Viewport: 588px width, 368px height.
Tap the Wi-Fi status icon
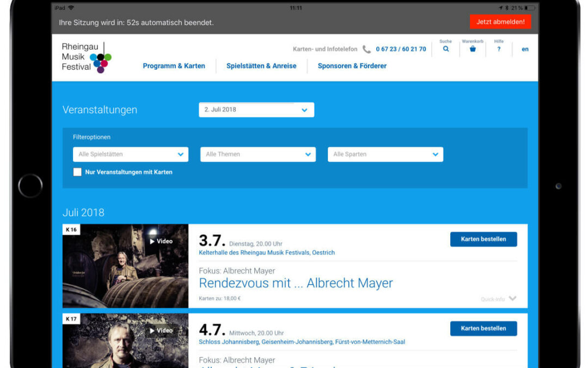[71, 8]
